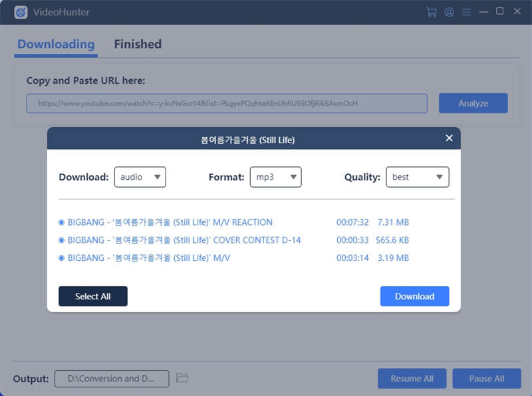Open the user account icon

449,12
